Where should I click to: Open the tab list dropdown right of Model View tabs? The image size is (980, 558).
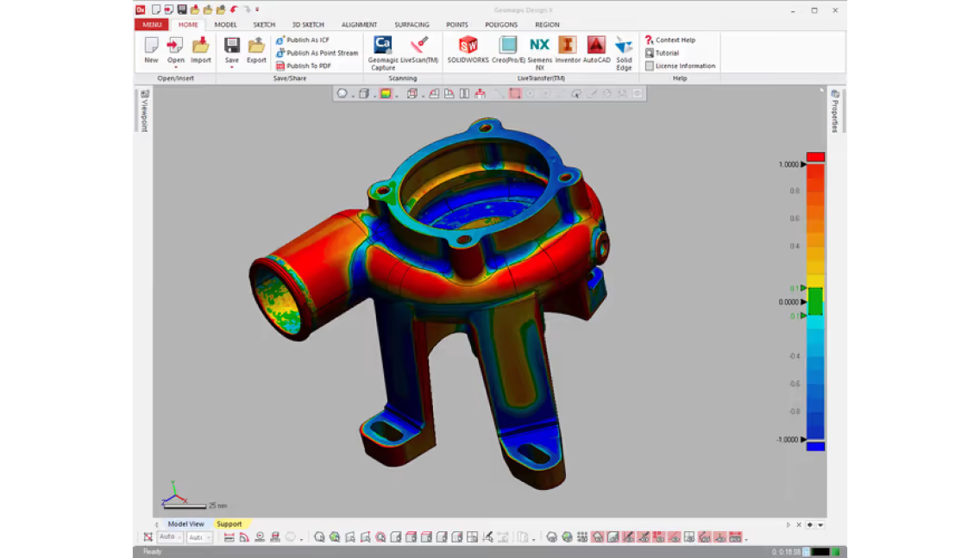820,525
